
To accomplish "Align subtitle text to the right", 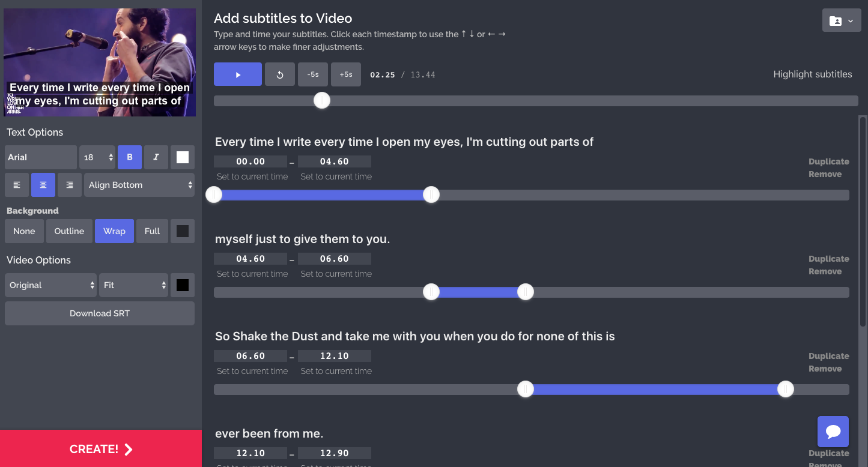I will (70, 185).
